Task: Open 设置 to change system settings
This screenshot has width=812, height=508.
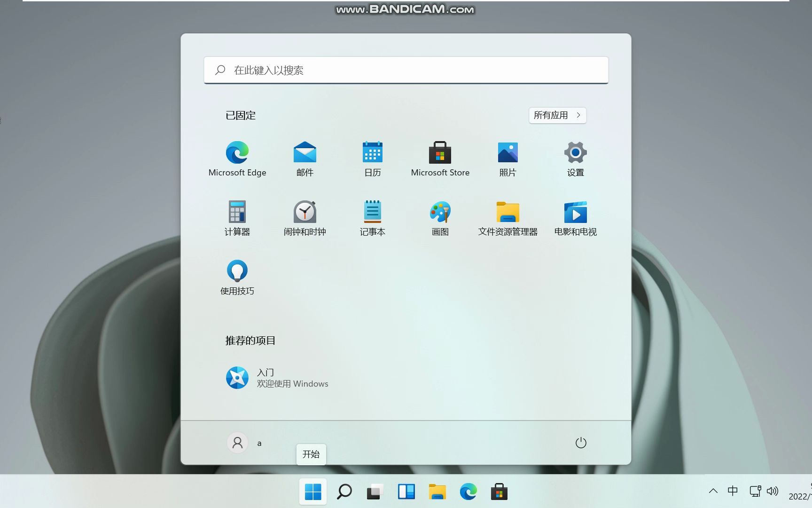Action: tap(575, 158)
